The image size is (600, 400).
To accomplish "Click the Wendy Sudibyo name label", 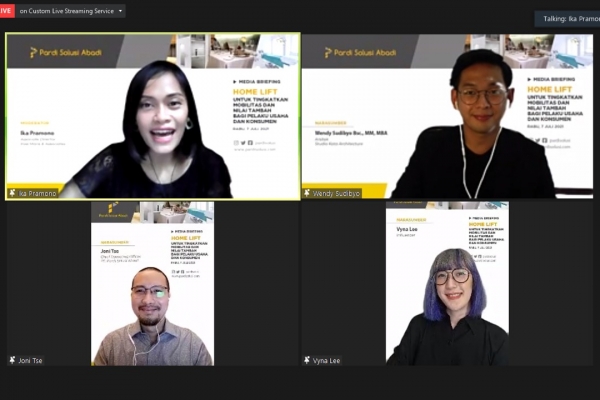I will [336, 193].
